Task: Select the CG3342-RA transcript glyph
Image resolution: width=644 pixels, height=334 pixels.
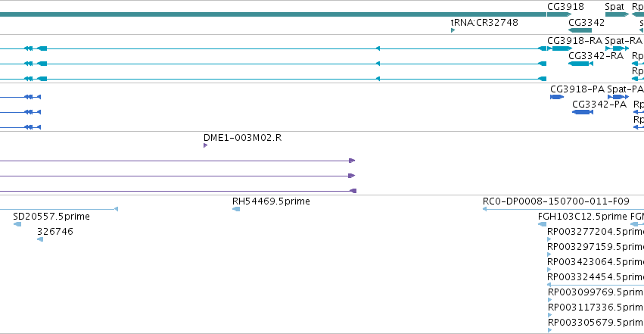Action: pyautogui.click(x=580, y=64)
